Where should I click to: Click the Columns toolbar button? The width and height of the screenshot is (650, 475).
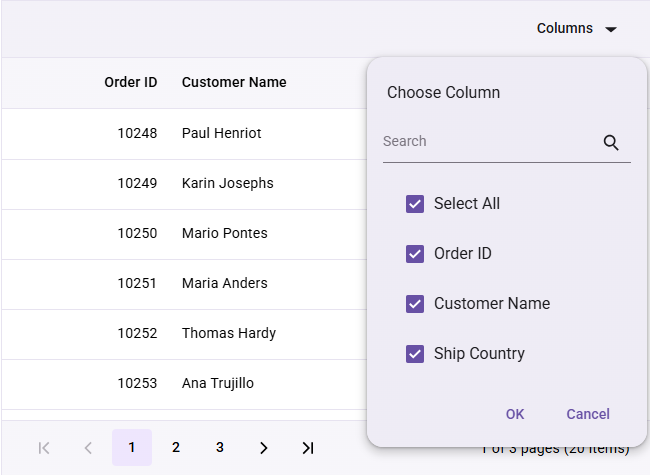(x=577, y=28)
